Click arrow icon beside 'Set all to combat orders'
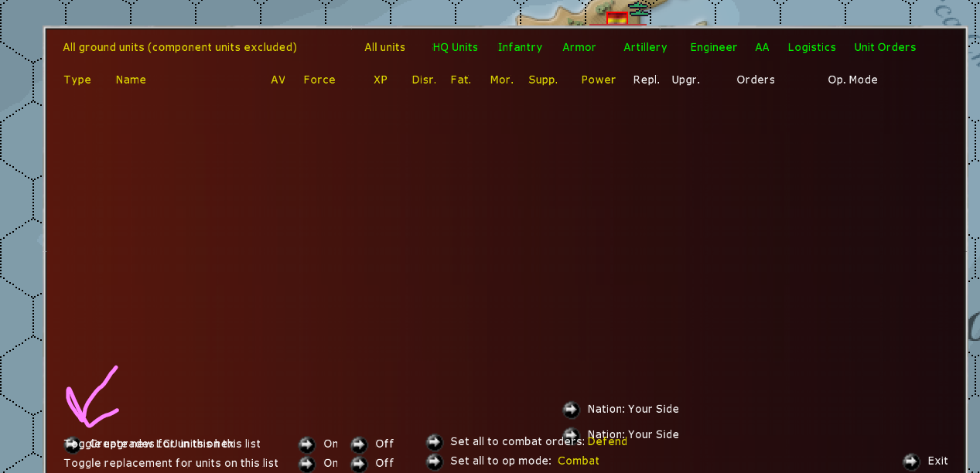Viewport: 980px width, 473px height. click(x=434, y=442)
